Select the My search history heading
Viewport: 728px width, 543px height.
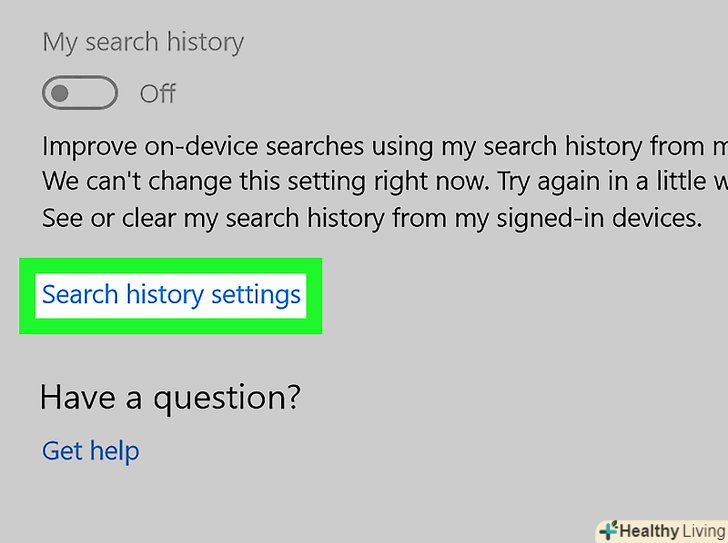143,43
